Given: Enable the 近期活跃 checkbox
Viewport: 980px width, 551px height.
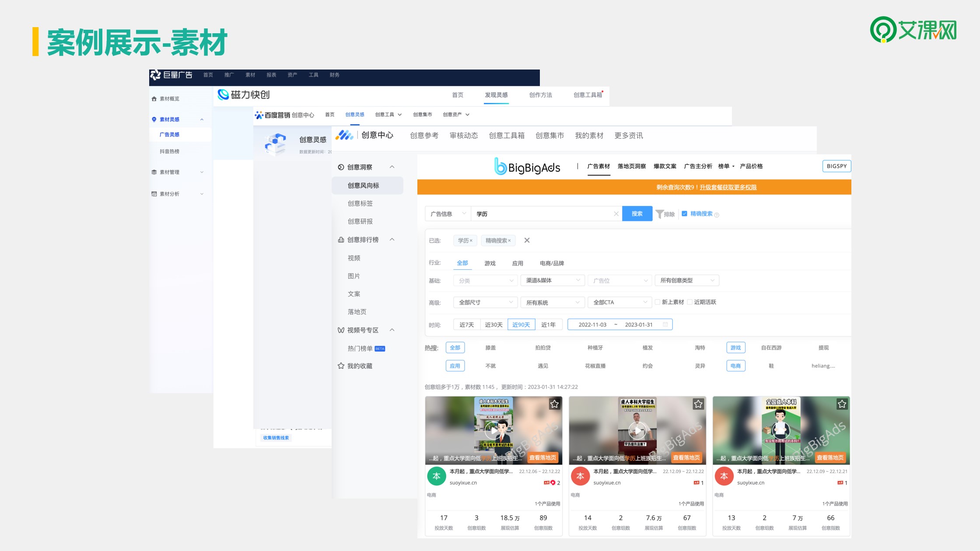Looking at the screenshot, I should click(x=689, y=302).
